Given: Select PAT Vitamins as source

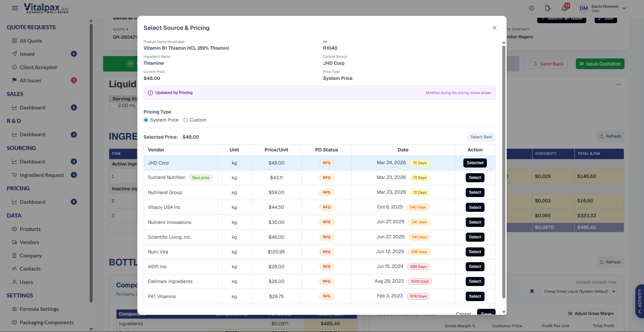Looking at the screenshot, I should pyautogui.click(x=475, y=296).
